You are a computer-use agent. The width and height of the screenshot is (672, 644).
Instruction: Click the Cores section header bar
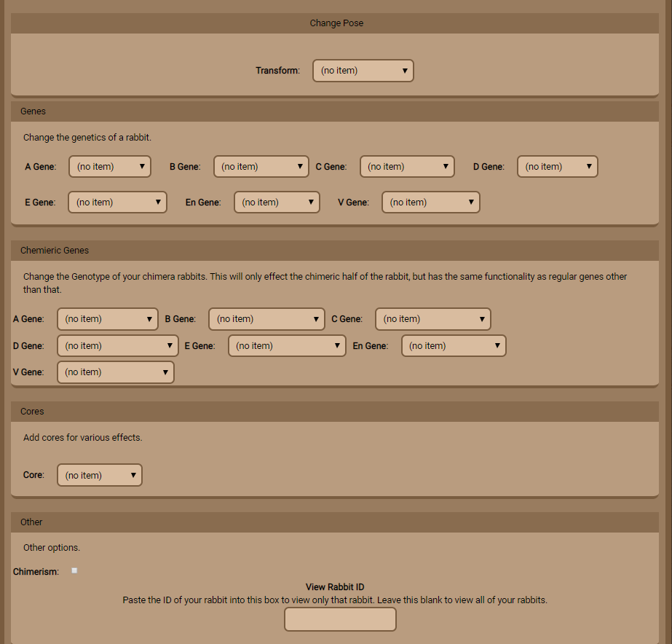pyautogui.click(x=336, y=412)
